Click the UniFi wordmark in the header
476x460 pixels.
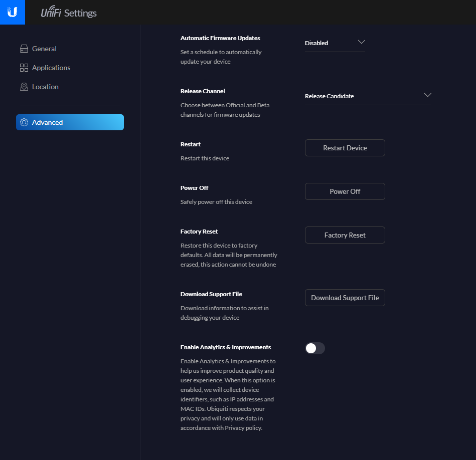[x=52, y=13]
